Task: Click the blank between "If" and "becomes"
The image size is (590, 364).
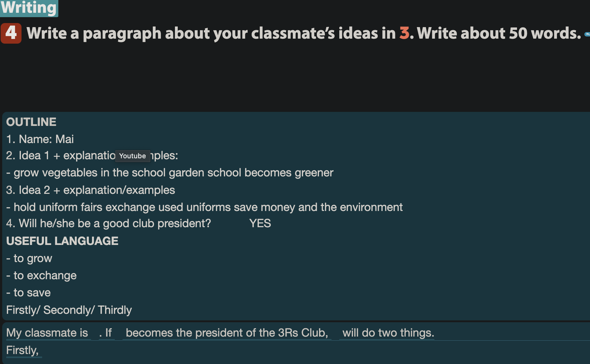Action: pyautogui.click(x=118, y=333)
